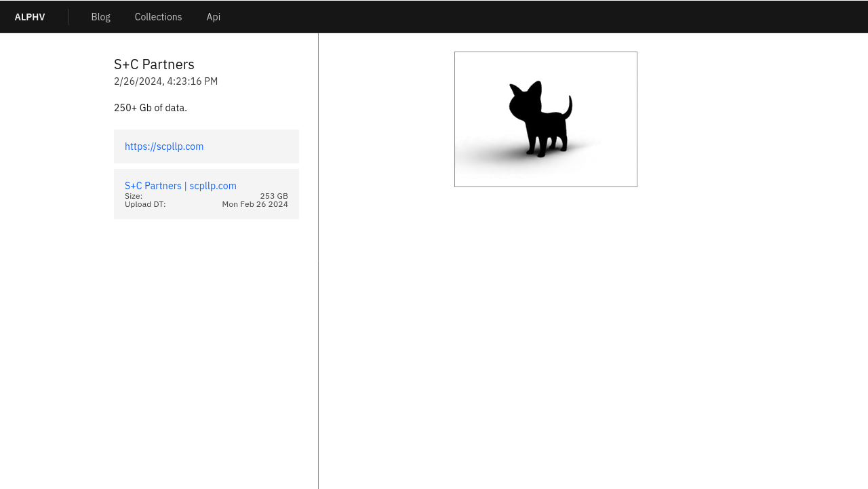Viewport: 868px width, 489px height.
Task: Click the Mon Feb 26 2024 date
Action: point(255,204)
